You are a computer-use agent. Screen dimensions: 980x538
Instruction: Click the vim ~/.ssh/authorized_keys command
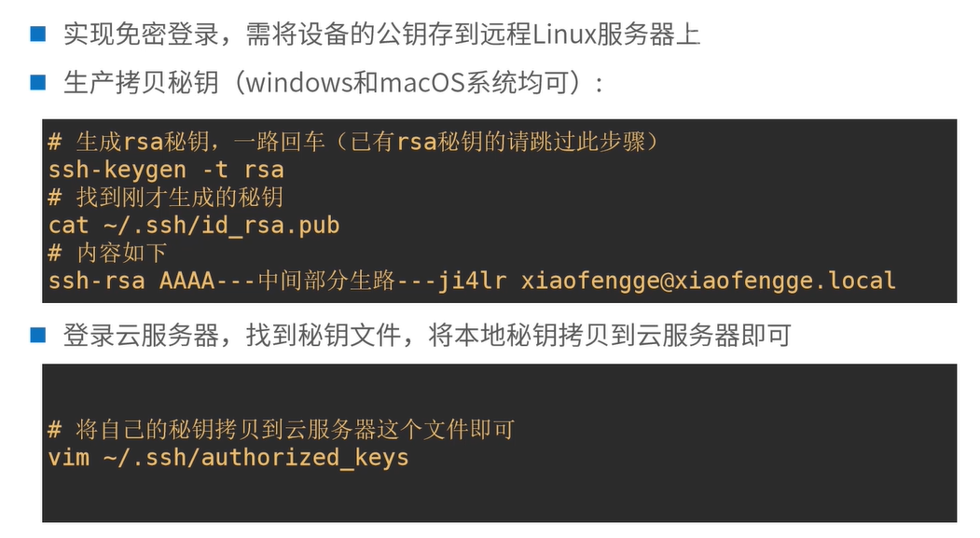[228, 458]
